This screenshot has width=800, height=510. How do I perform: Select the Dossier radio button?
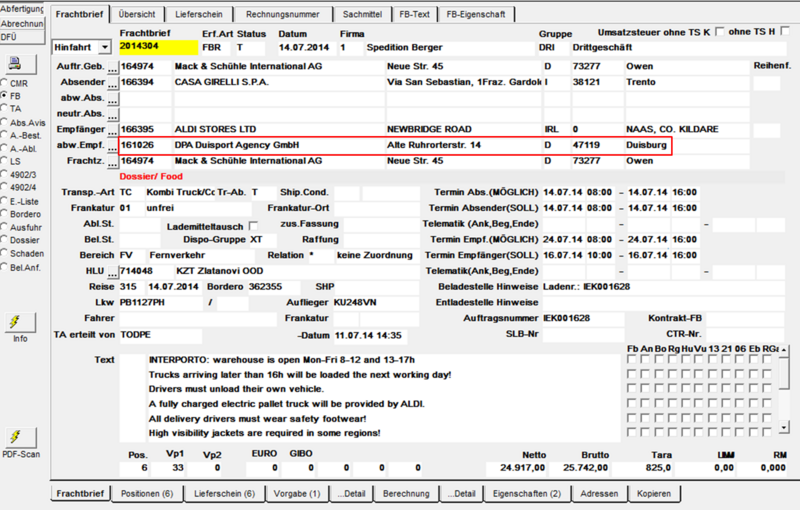pos(4,240)
